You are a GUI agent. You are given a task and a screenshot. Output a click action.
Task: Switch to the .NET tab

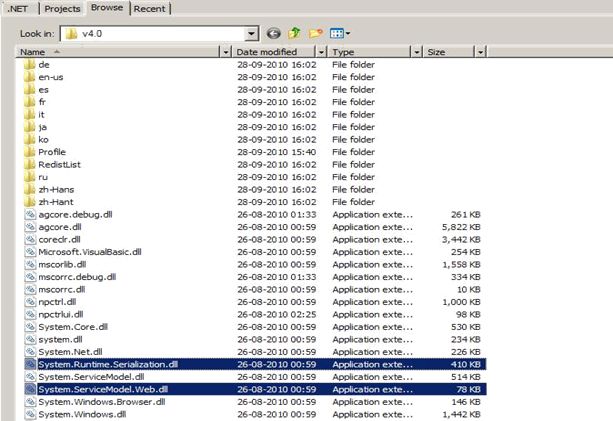coord(18,9)
